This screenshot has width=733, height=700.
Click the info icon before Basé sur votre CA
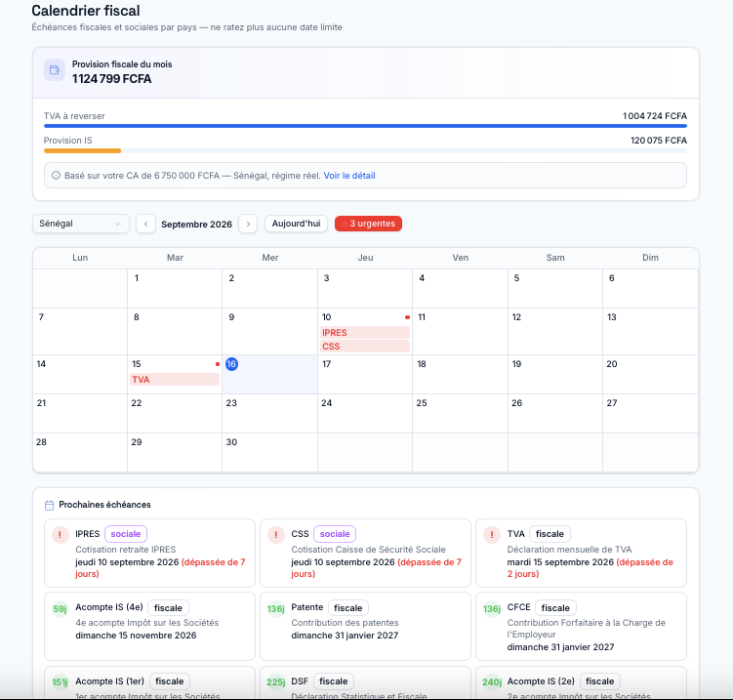pos(56,176)
